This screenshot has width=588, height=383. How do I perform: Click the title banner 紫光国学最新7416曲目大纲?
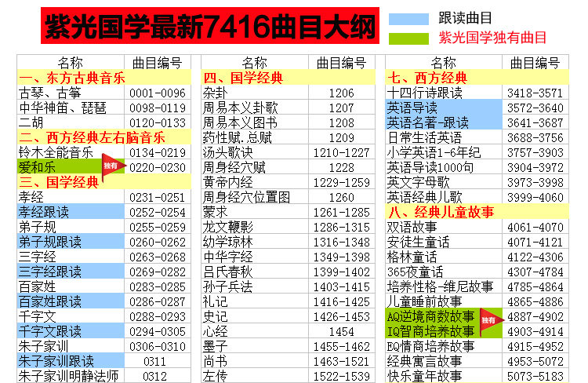pyautogui.click(x=210, y=26)
